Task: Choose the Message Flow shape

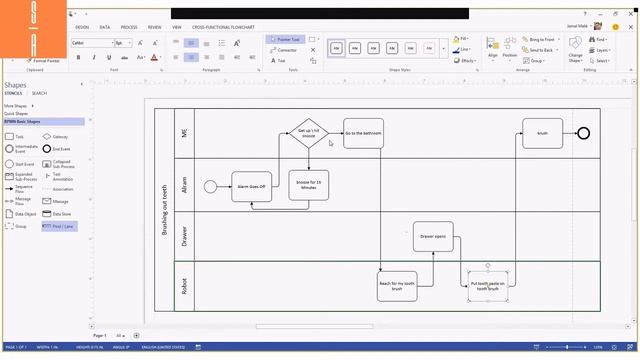Action: [x=18, y=201]
